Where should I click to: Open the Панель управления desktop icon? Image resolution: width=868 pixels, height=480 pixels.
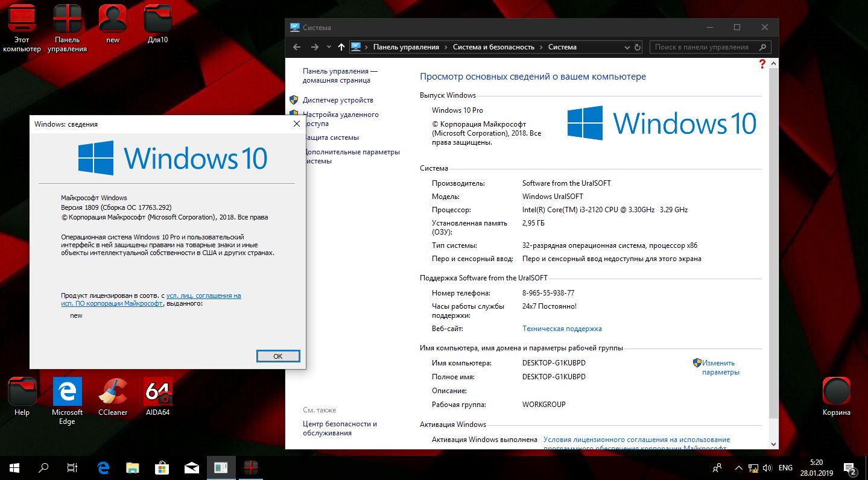(67, 28)
